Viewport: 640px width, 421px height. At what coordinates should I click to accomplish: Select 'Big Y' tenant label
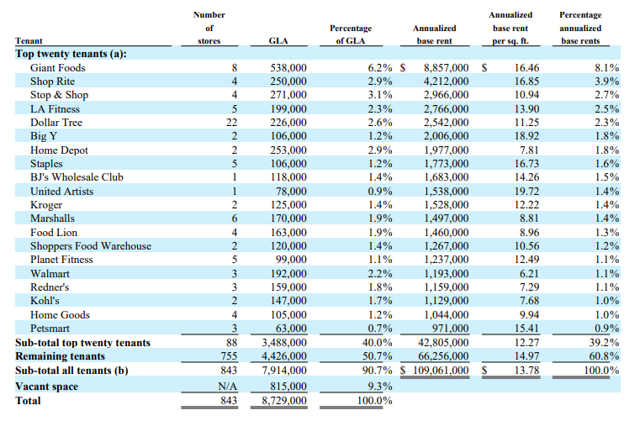click(x=44, y=136)
